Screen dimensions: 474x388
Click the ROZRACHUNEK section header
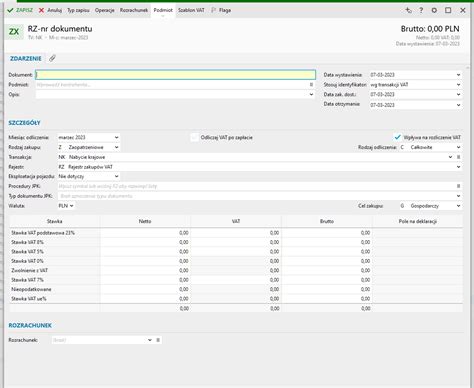tap(30, 325)
